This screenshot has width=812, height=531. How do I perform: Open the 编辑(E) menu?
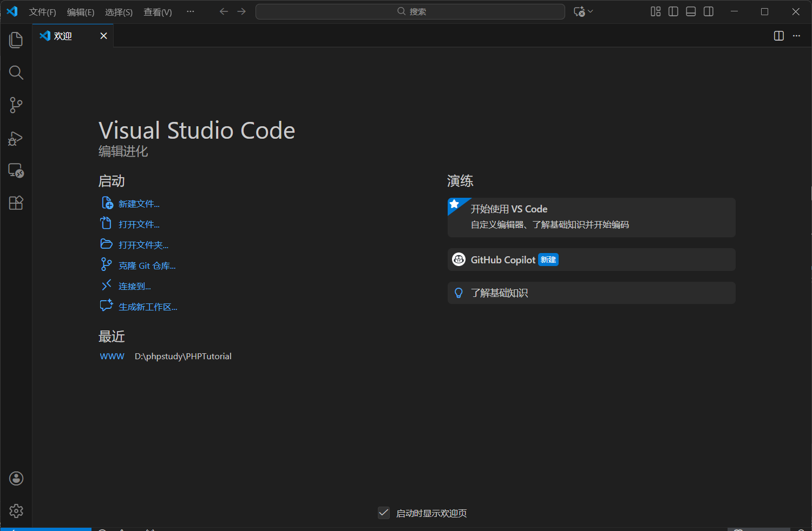(x=81, y=12)
